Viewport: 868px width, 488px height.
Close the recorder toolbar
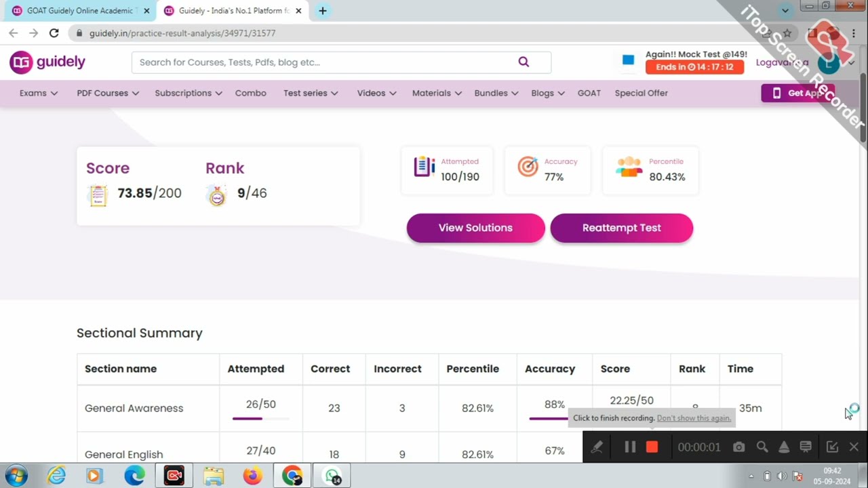[x=854, y=447]
